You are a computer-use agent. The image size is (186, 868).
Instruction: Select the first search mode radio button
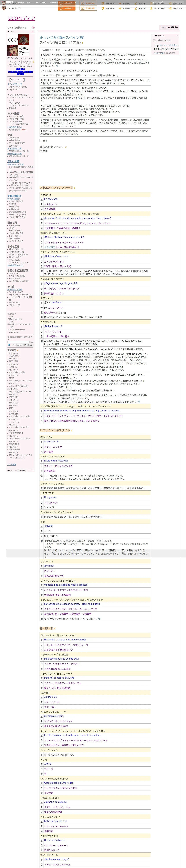click(x=9, y=345)
